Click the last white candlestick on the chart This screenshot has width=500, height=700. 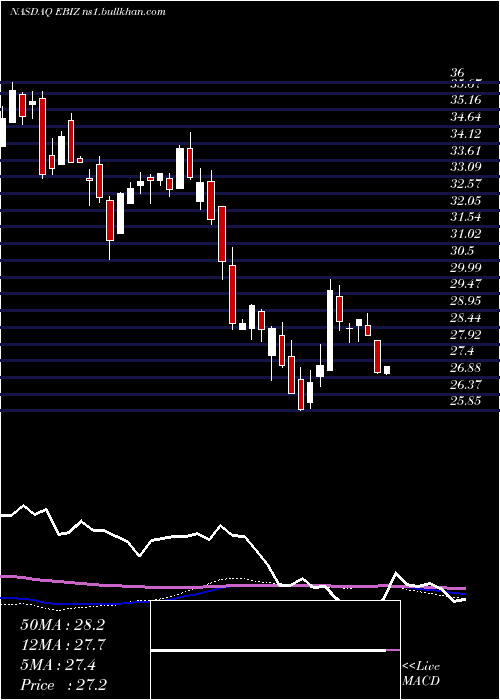coord(387,370)
